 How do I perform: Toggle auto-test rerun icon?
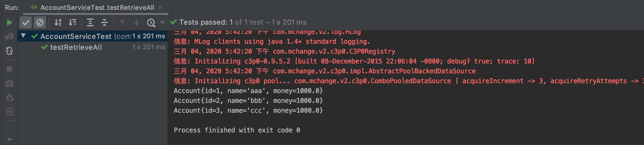point(9,51)
